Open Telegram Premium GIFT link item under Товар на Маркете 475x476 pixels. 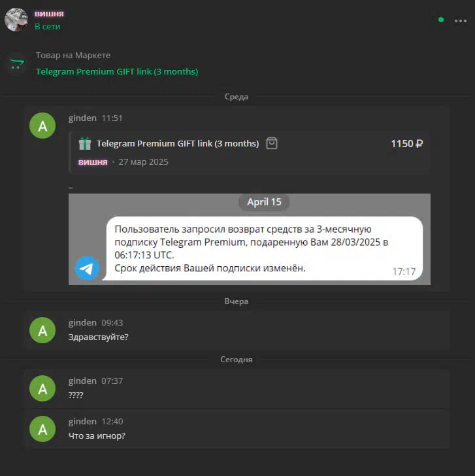pyautogui.click(x=117, y=71)
